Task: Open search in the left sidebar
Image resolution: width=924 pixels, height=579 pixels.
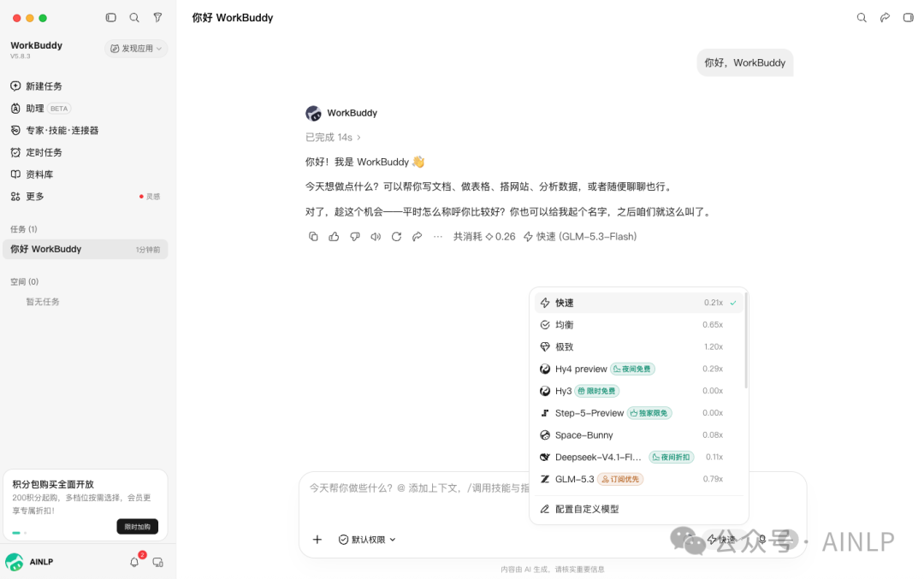Action: [134, 18]
